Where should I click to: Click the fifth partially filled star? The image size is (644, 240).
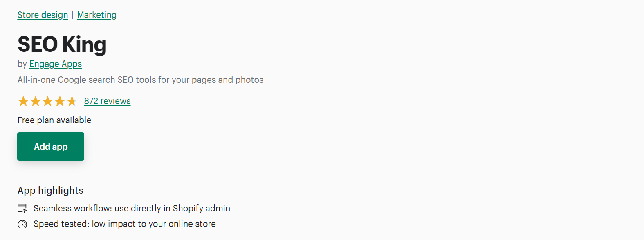[x=72, y=101]
